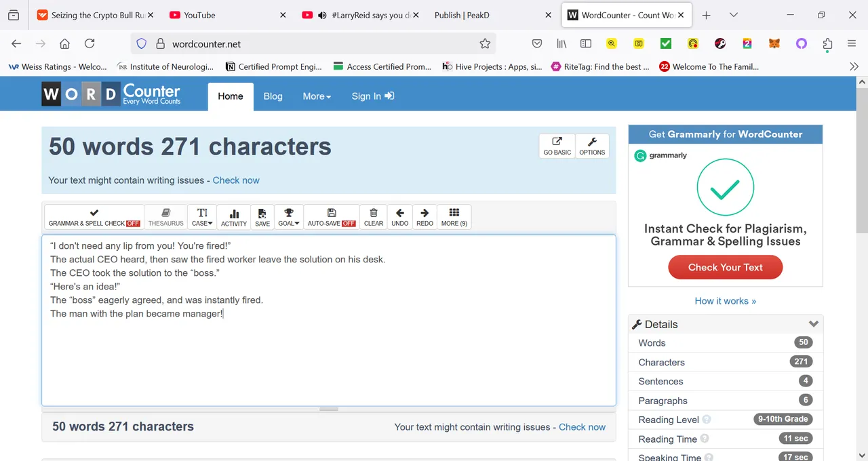The image size is (868, 461).
Task: Click Characters row in Details
Action: pos(726,362)
